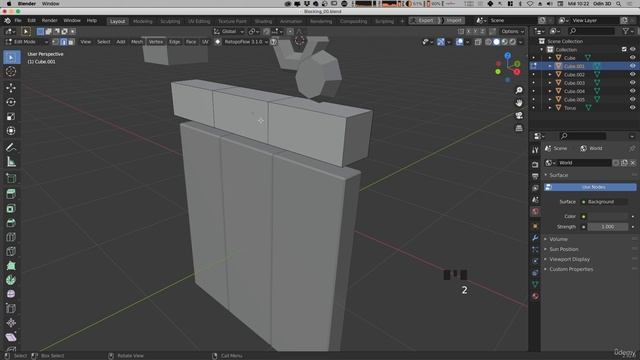Viewport: 640px width, 360px height.
Task: Expand the Volume panel
Action: pos(558,239)
